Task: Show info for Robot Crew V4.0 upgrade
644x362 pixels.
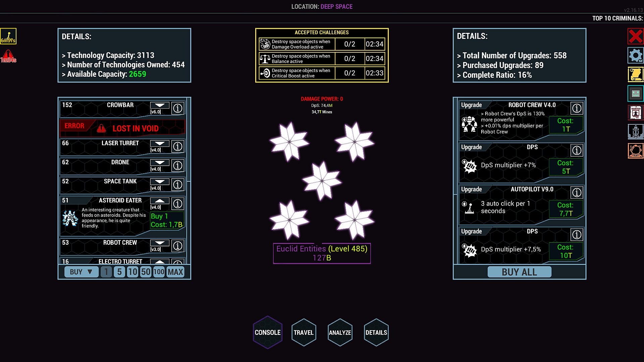Action: 577,108
